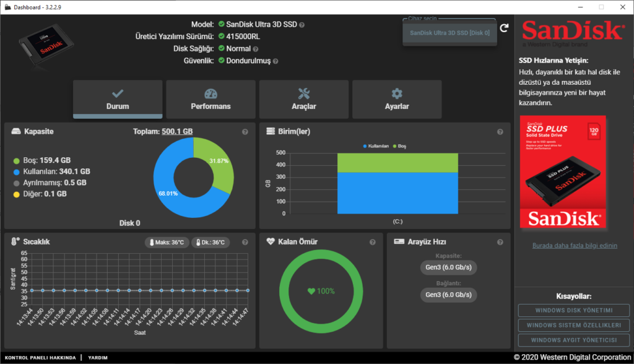Toggle the Maks: 36°C temperature badge
Viewport: 634px width, 364px height.
click(167, 242)
